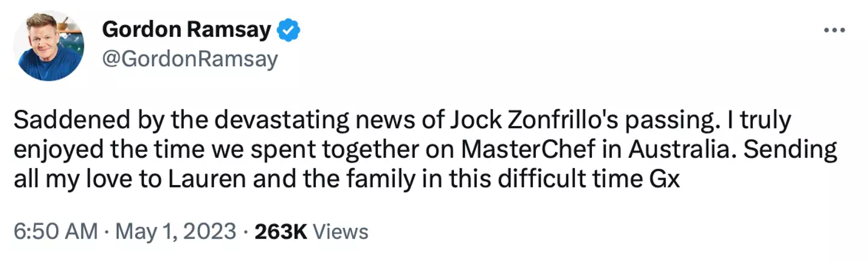Click the Views label beside 263K
The width and height of the screenshot is (868, 261).
341,231
